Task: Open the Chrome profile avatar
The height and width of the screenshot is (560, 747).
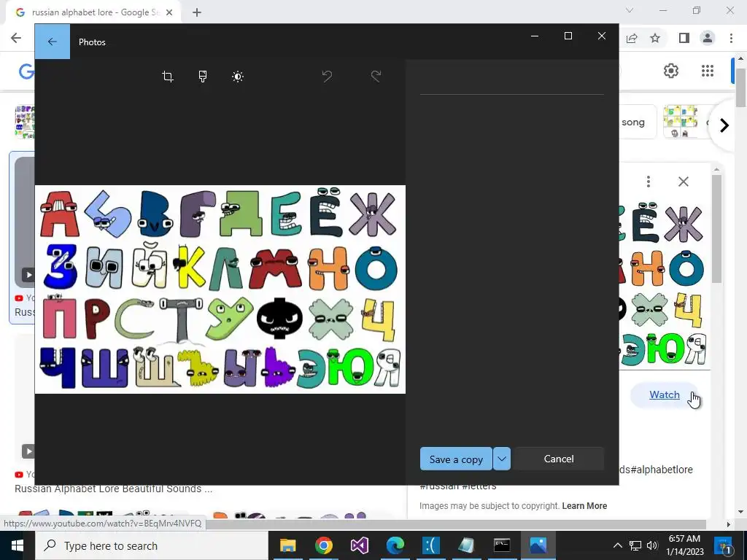Action: click(x=708, y=38)
